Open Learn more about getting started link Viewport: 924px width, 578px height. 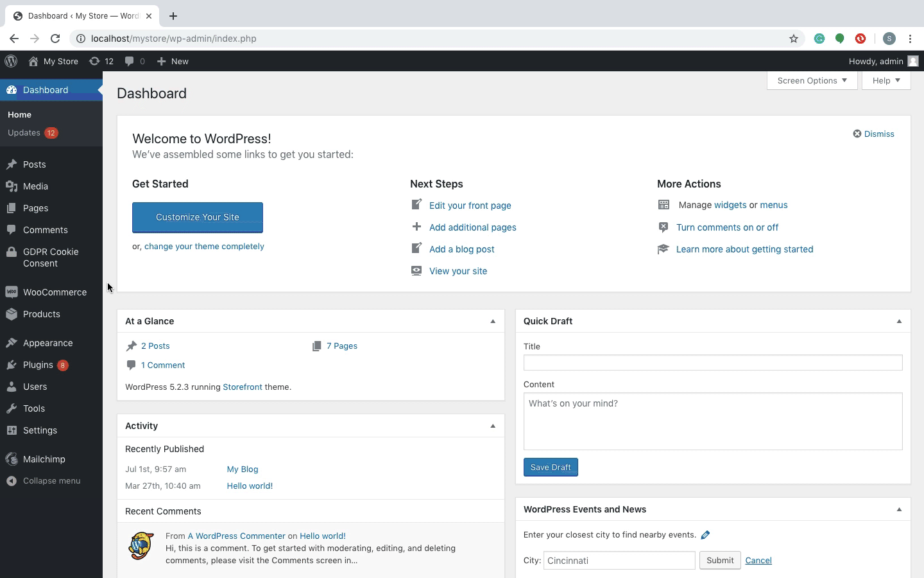[744, 249]
